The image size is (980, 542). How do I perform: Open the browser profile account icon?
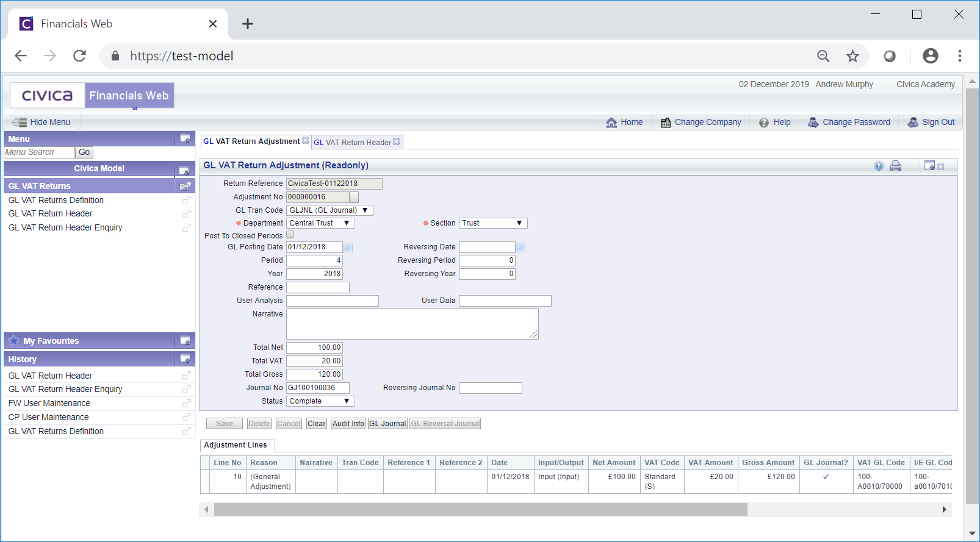[x=930, y=56]
